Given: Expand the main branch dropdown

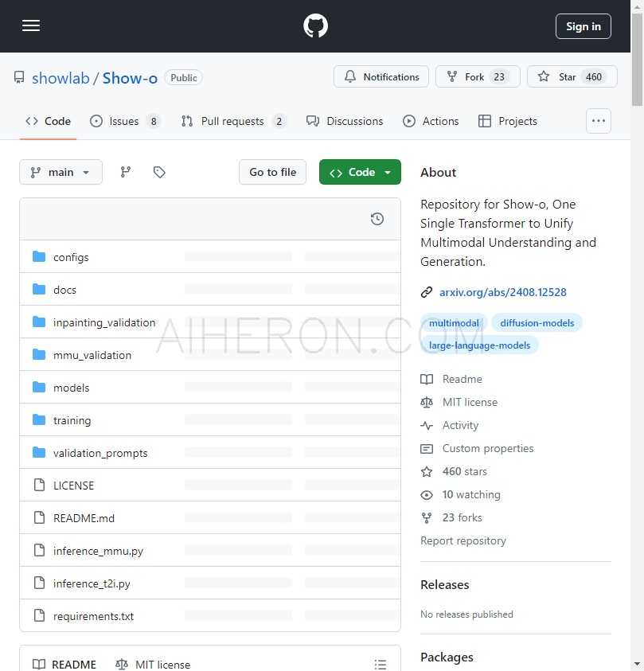Looking at the screenshot, I should point(60,172).
